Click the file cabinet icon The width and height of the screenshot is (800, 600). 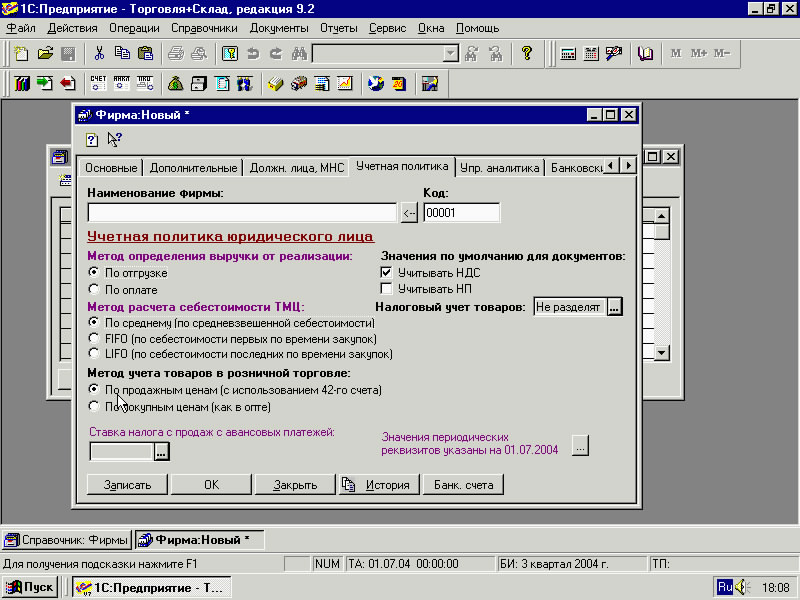pyautogui.click(x=199, y=83)
